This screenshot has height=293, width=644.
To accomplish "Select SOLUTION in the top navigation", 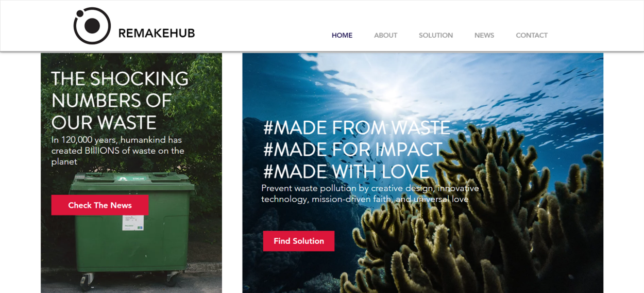I will 436,35.
